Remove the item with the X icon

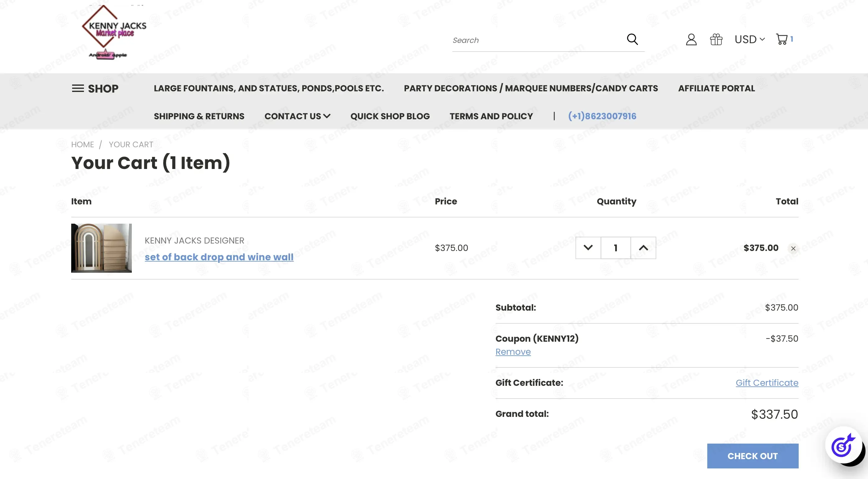click(x=793, y=249)
